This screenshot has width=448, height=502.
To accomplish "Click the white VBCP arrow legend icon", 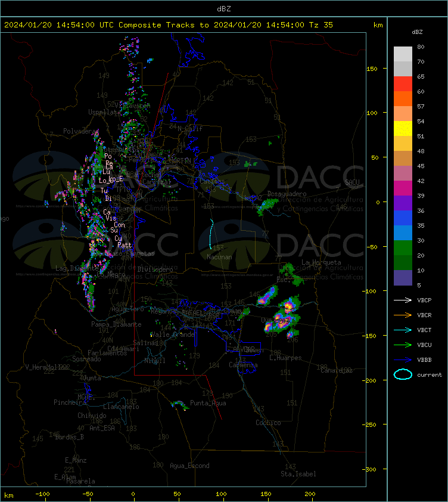I will click(403, 300).
